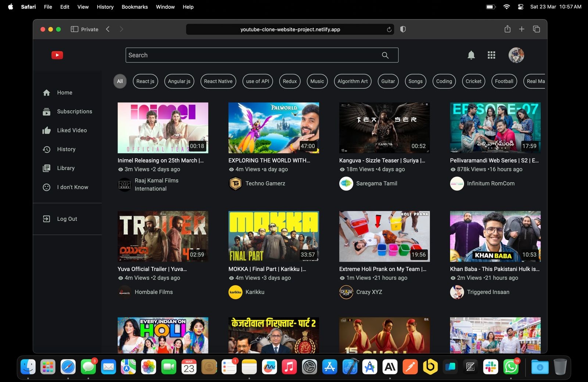Toggle the Safari sidebar
588x382 pixels.
pos(74,29)
